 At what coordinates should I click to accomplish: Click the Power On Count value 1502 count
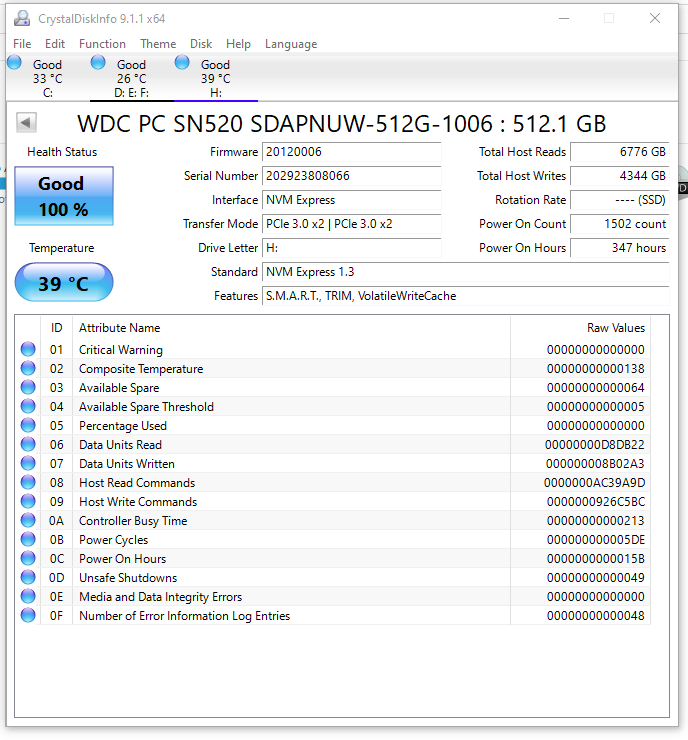click(620, 224)
